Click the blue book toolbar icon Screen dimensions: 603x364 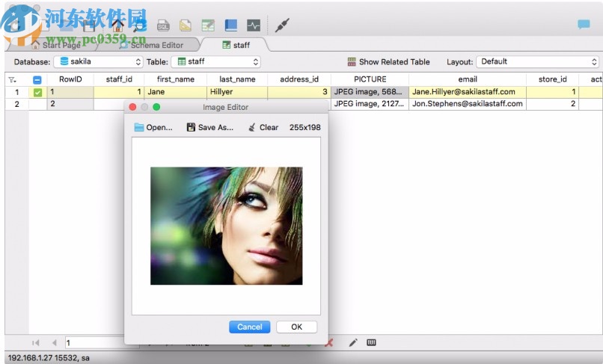point(230,25)
